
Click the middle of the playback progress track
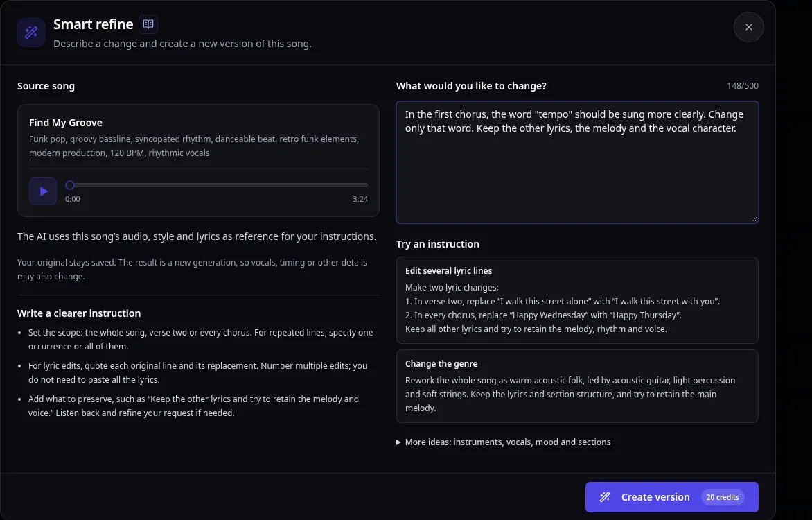[216, 185]
